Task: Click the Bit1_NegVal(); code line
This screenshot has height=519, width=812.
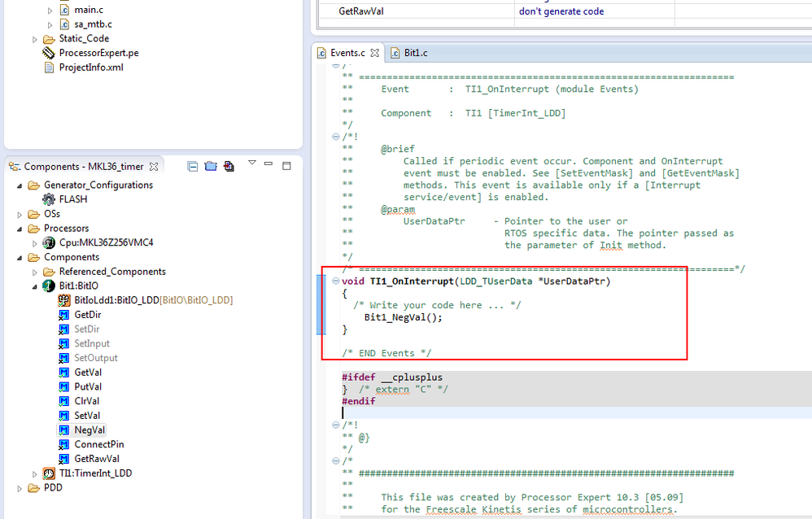Action: [x=404, y=317]
